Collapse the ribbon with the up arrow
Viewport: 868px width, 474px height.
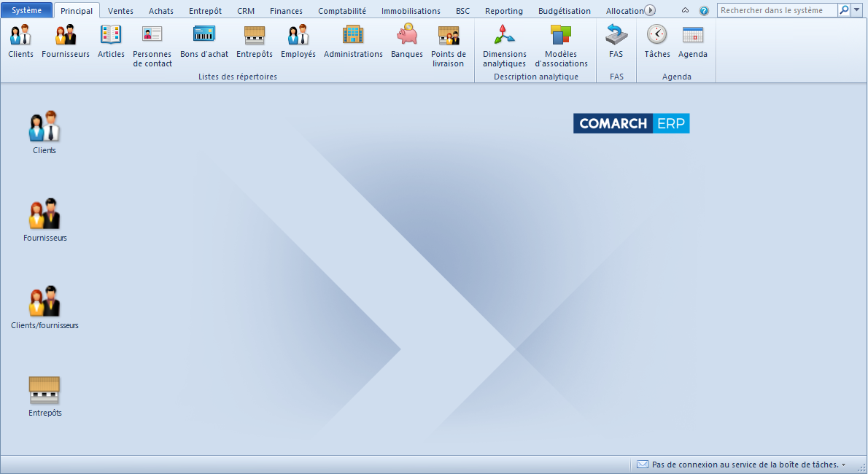pos(686,10)
